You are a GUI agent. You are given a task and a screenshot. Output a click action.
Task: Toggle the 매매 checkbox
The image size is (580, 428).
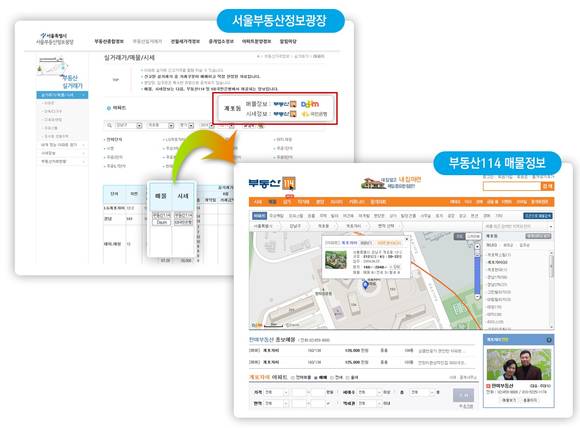point(316,377)
